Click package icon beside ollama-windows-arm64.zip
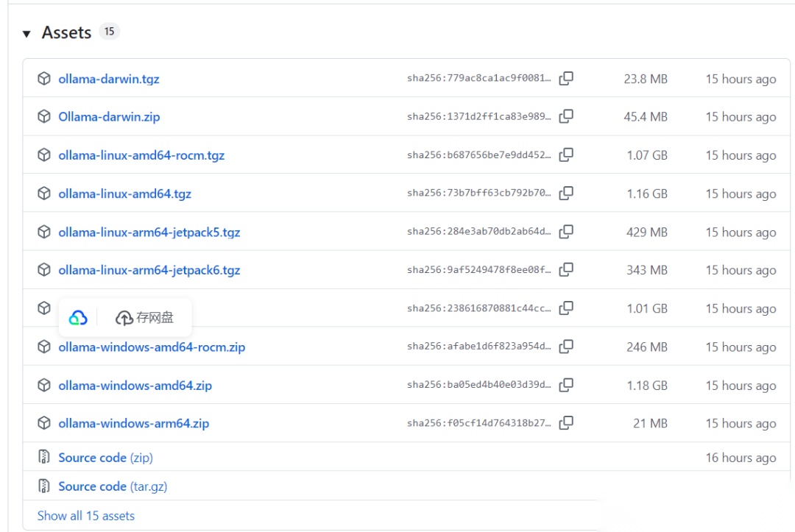795x532 pixels. tap(44, 423)
